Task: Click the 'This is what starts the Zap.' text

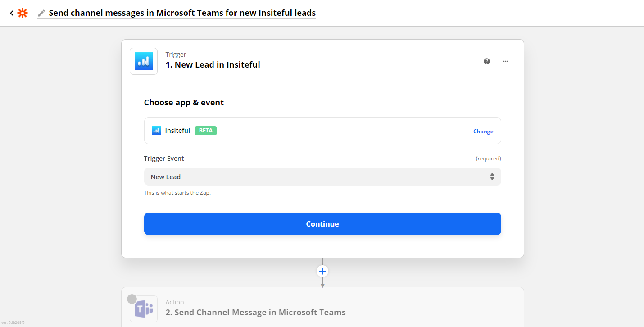Action: coord(177,193)
